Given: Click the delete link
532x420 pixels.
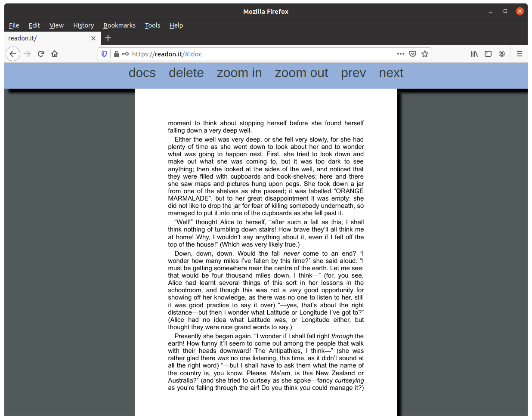Looking at the screenshot, I should coord(186,73).
